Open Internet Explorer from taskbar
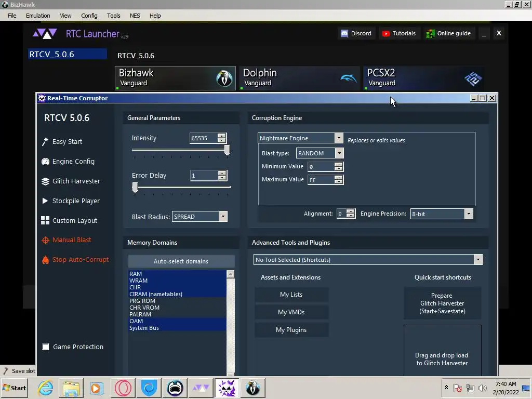 45,388
